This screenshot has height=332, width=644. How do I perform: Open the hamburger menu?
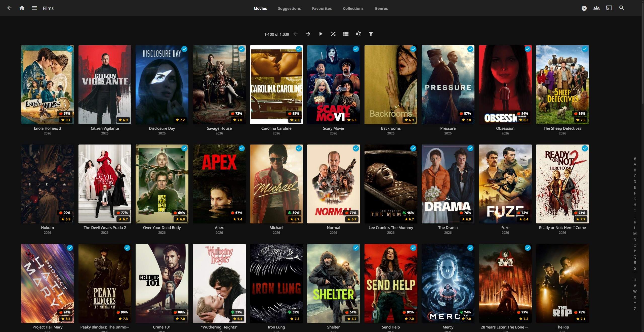pos(34,8)
